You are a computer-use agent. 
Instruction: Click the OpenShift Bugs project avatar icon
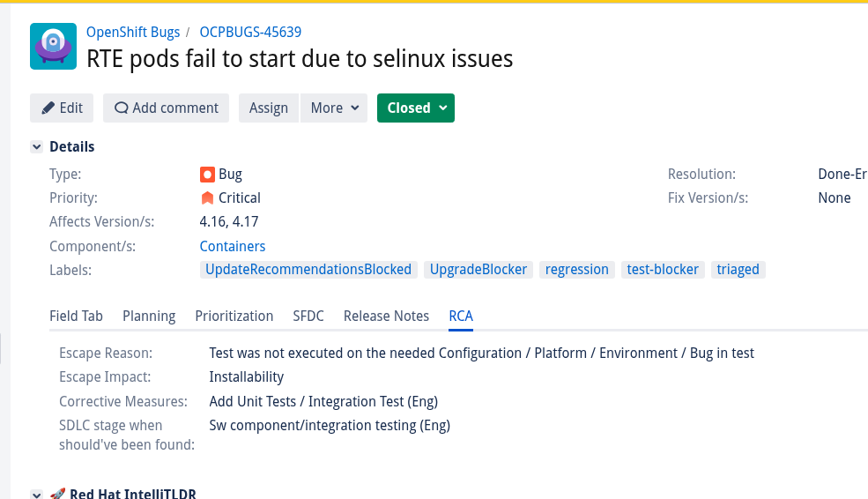(53, 47)
